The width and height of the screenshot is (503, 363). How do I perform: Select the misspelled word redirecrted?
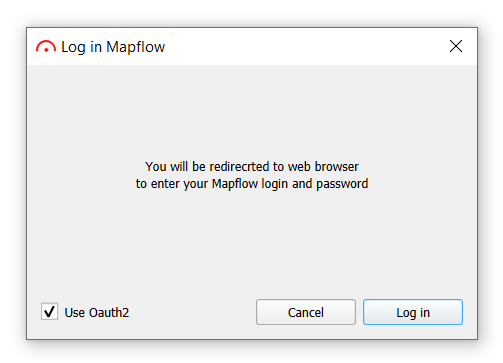pyautogui.click(x=239, y=167)
